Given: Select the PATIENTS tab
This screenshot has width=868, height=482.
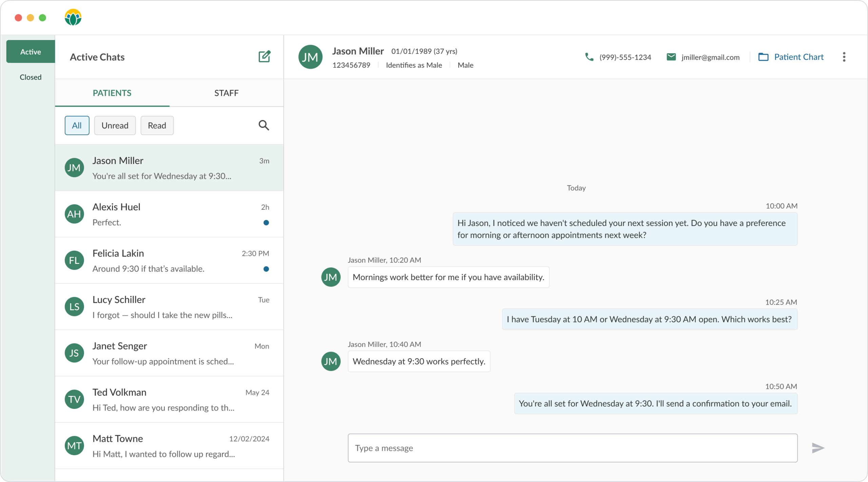Looking at the screenshot, I should 112,93.
